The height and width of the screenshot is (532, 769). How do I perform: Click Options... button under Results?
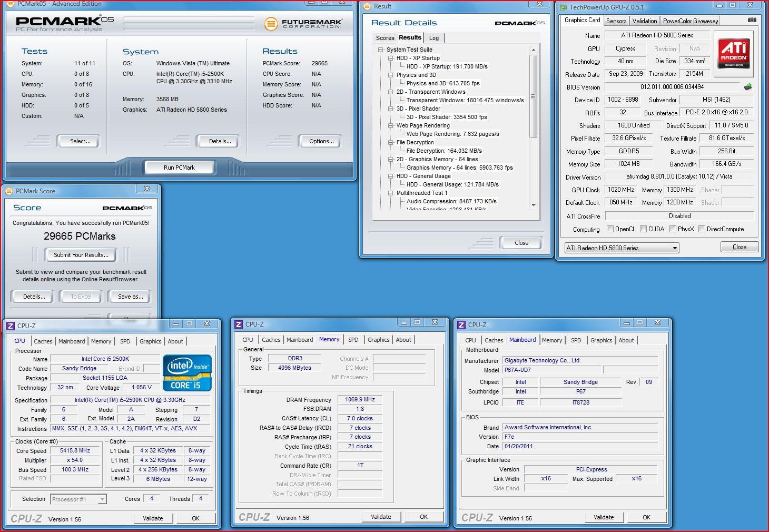[x=321, y=141]
